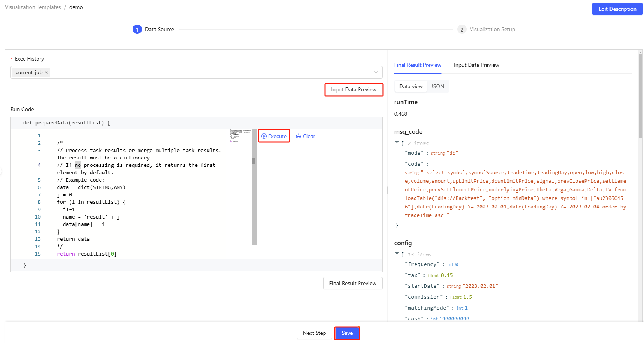Open the Final Result Preview tab
644x343 pixels.
[x=418, y=65]
